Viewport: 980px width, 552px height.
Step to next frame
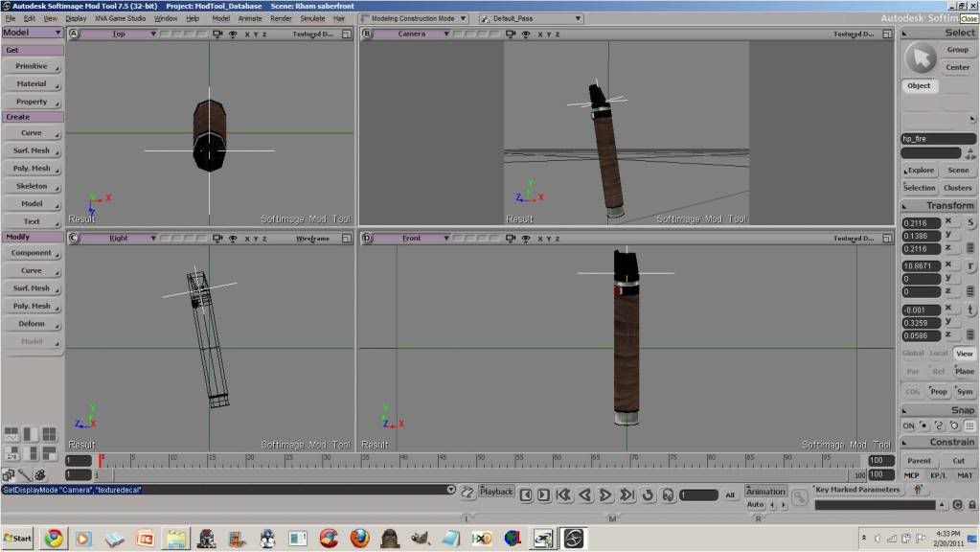pyautogui.click(x=544, y=495)
